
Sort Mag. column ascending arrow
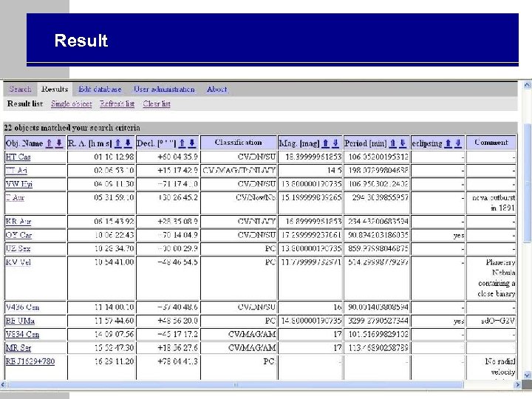[325, 143]
